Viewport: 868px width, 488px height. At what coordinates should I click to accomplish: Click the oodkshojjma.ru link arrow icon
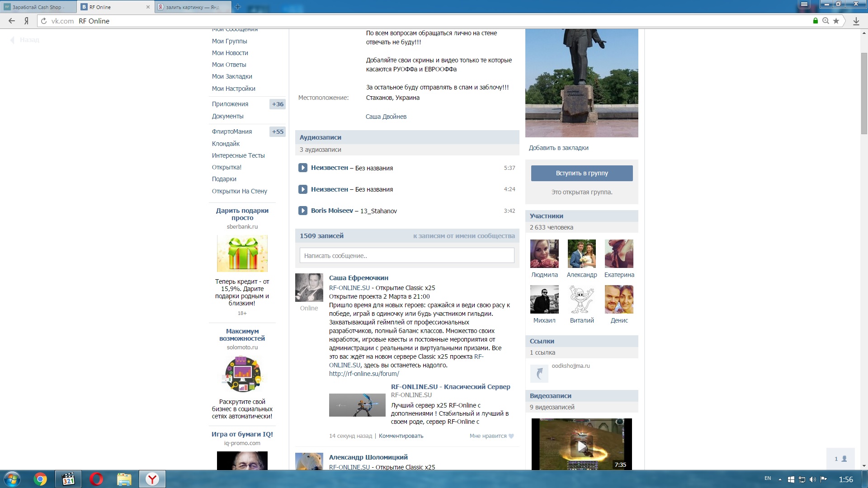[x=539, y=374]
